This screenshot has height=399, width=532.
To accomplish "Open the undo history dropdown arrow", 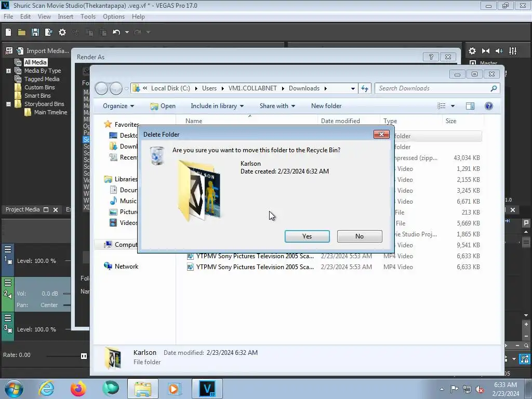I will click(127, 32).
